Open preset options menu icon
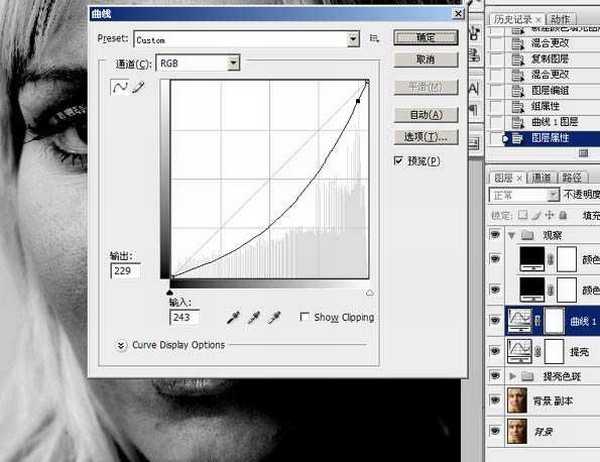 (x=374, y=38)
